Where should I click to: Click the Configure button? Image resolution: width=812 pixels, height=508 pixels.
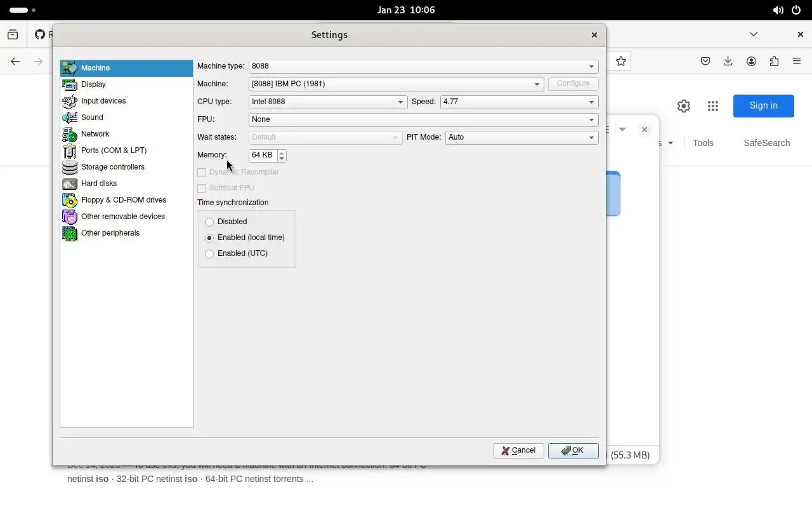click(573, 84)
